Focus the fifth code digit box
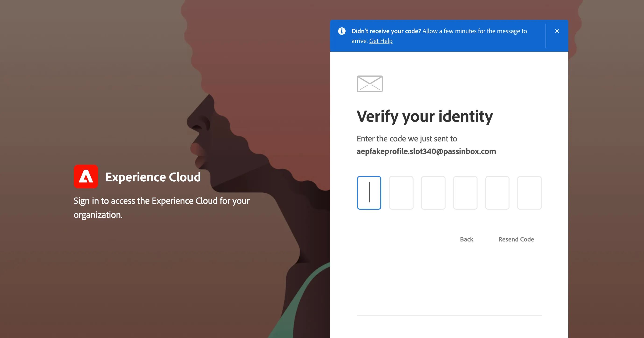This screenshot has width=644, height=338. [x=497, y=193]
